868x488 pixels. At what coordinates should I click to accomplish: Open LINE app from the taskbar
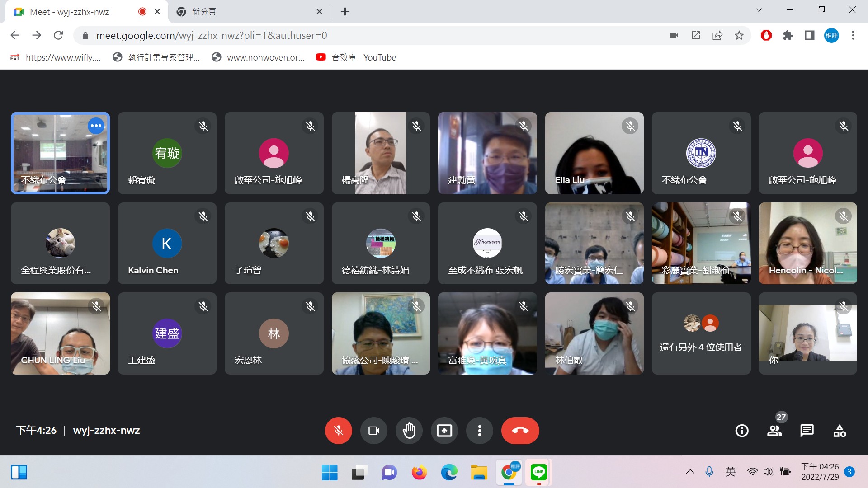538,473
